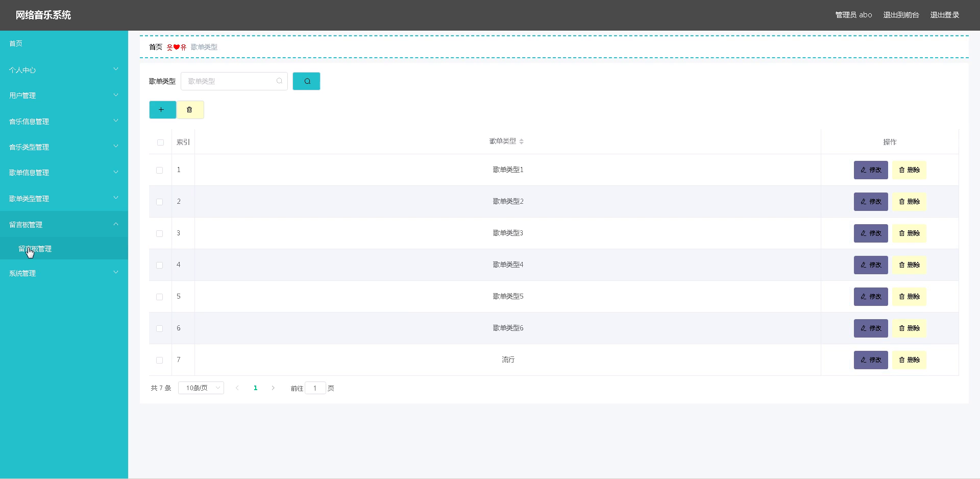Click 管理员 abo in the header
The width and height of the screenshot is (980, 479).
(x=853, y=15)
